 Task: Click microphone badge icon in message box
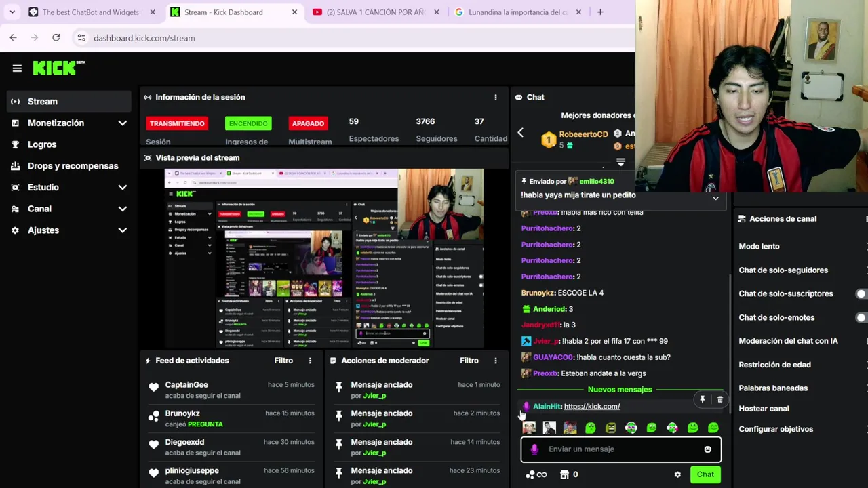pyautogui.click(x=534, y=449)
